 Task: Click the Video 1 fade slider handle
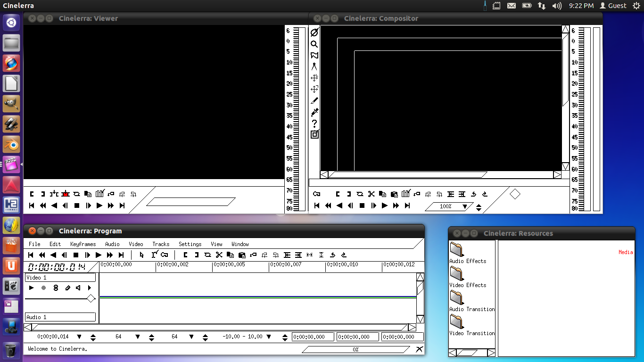[x=91, y=298]
